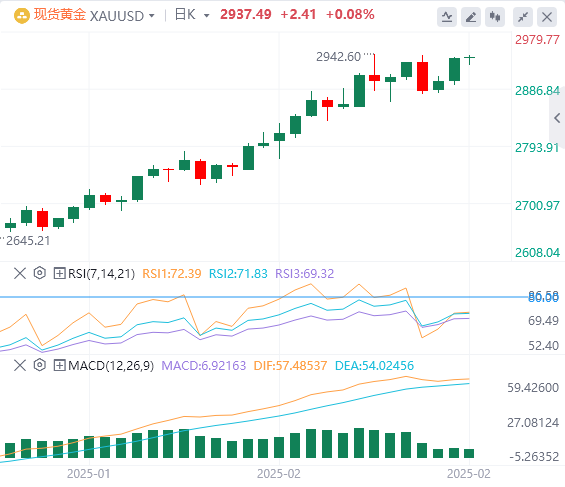The image size is (565, 487).
Task: Remove the RSI indicator panel
Action: click(20, 273)
